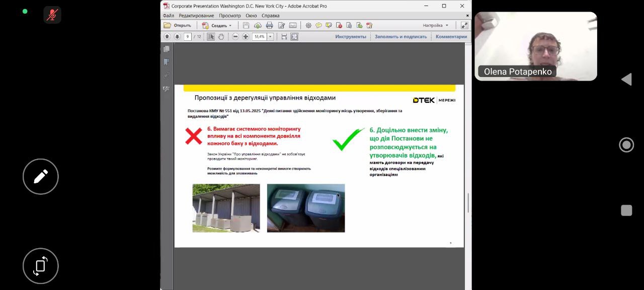The image size is (644, 290).
Task: Go to the next page arrow
Action: 177,37
